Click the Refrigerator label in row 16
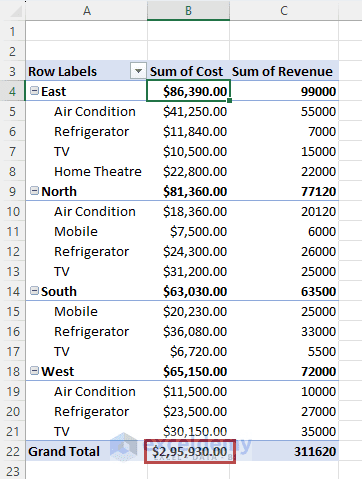362x479 pixels. 91,332
